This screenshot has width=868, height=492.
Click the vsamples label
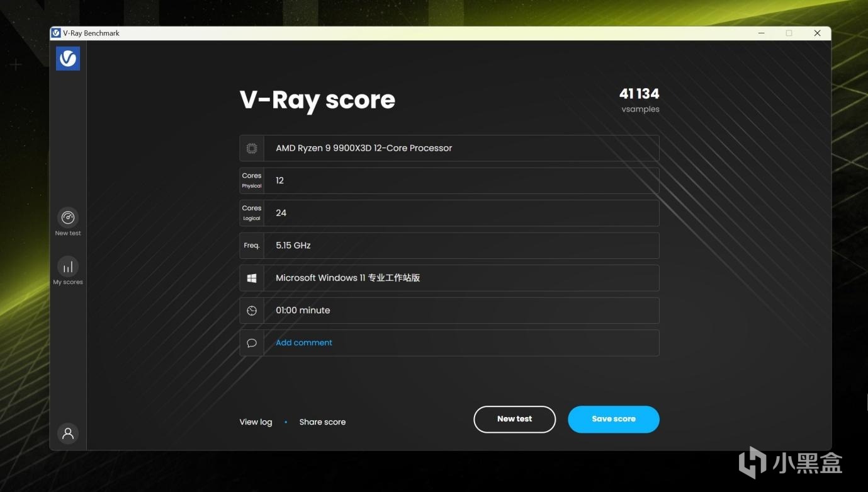point(641,109)
